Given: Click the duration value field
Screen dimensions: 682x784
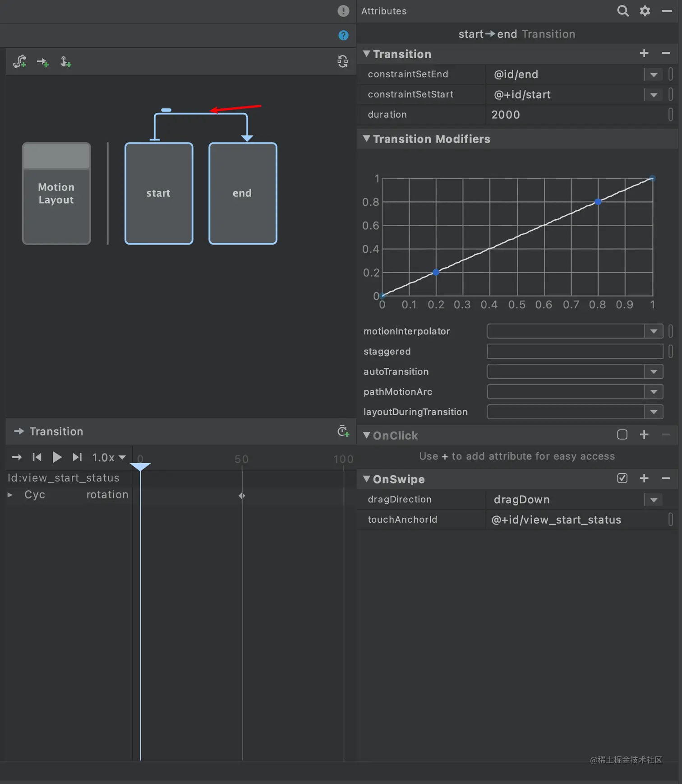Looking at the screenshot, I should [x=576, y=115].
